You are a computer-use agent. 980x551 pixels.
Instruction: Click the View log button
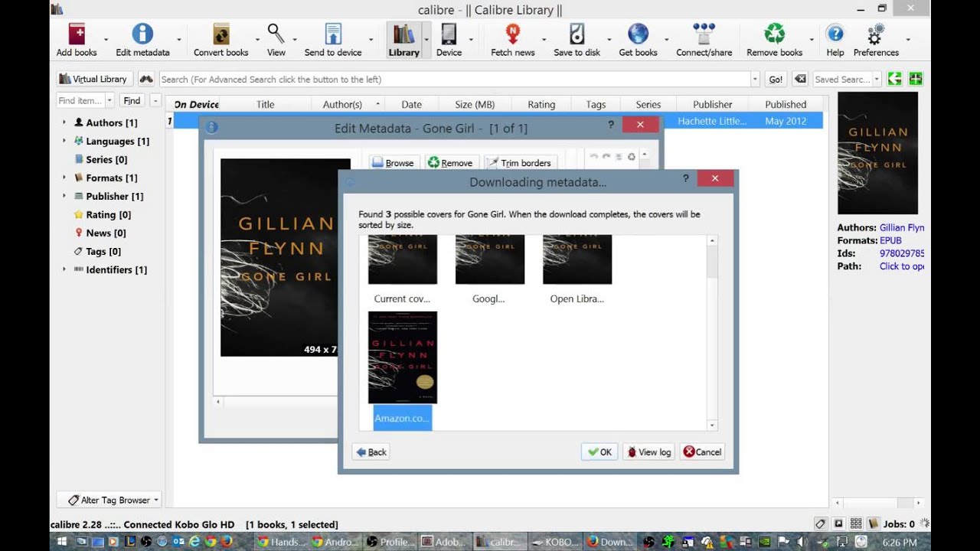[648, 452]
